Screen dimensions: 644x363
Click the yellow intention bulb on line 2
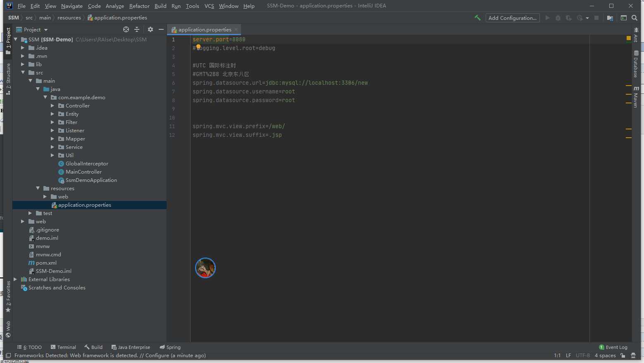pos(198,47)
